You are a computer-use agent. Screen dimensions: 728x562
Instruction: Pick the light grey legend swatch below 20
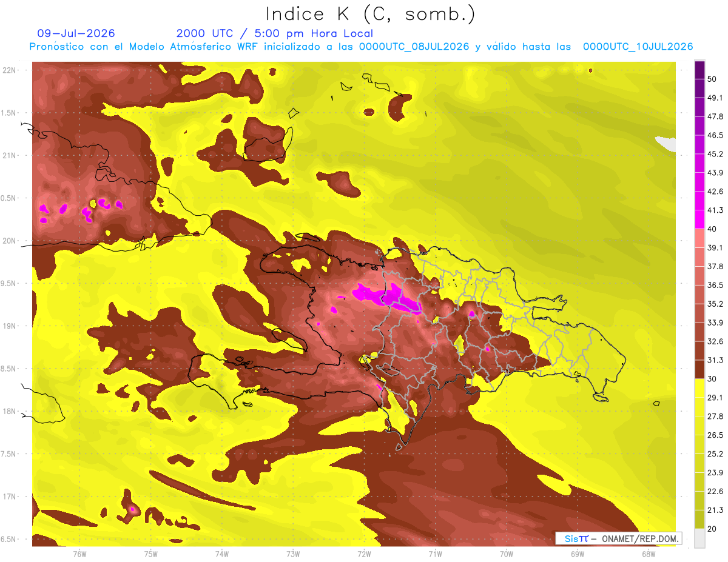(699, 538)
